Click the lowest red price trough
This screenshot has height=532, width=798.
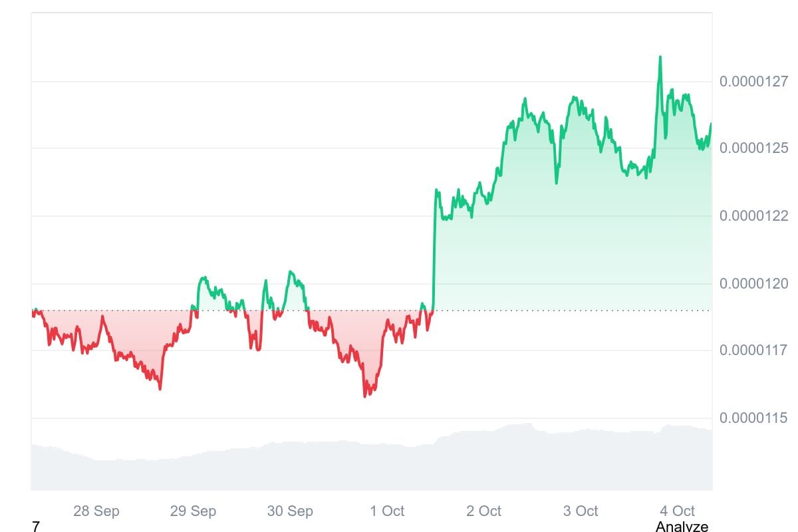[x=365, y=396]
